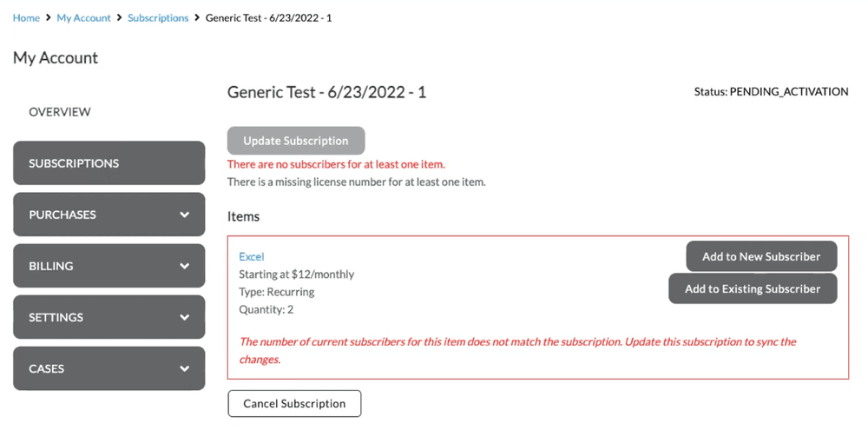Screen dimensions: 868x430
Task: Expand the Billing section arrow
Action: [x=184, y=266]
